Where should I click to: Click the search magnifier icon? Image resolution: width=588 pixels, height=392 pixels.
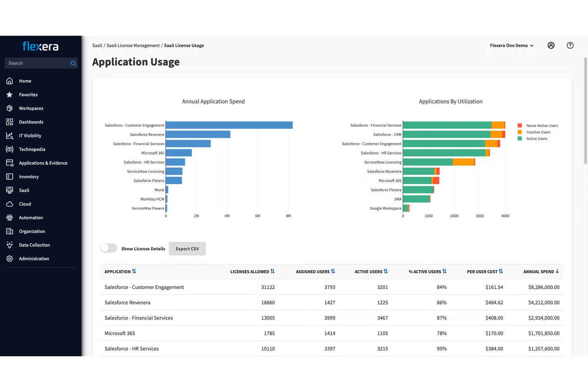(x=73, y=63)
